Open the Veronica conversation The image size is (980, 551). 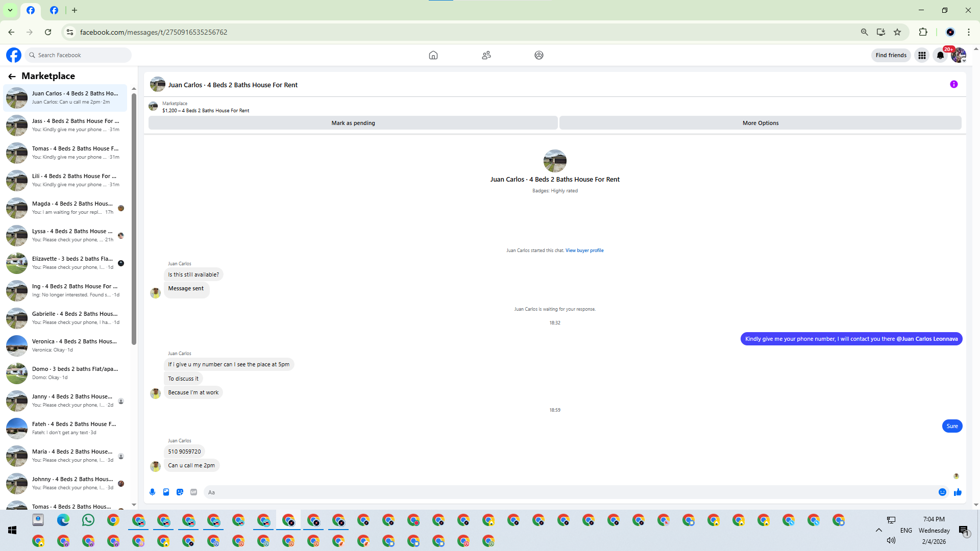pyautogui.click(x=66, y=345)
